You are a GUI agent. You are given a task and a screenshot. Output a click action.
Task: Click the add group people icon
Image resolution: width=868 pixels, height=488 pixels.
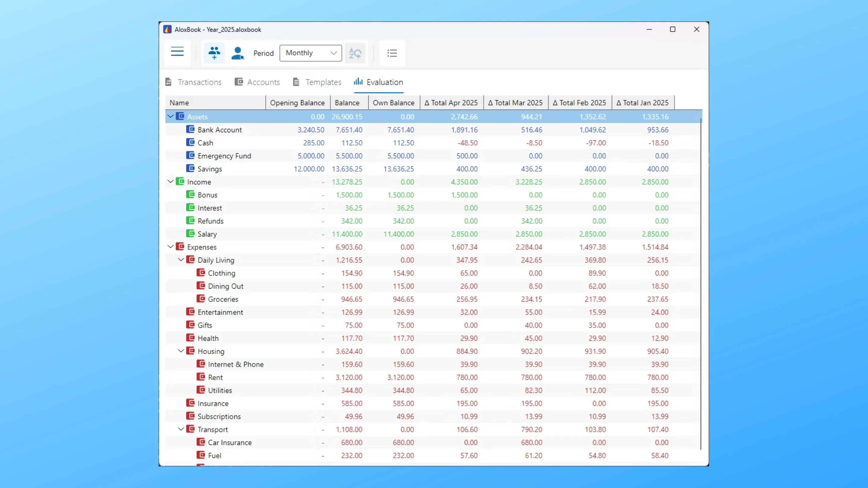(214, 53)
